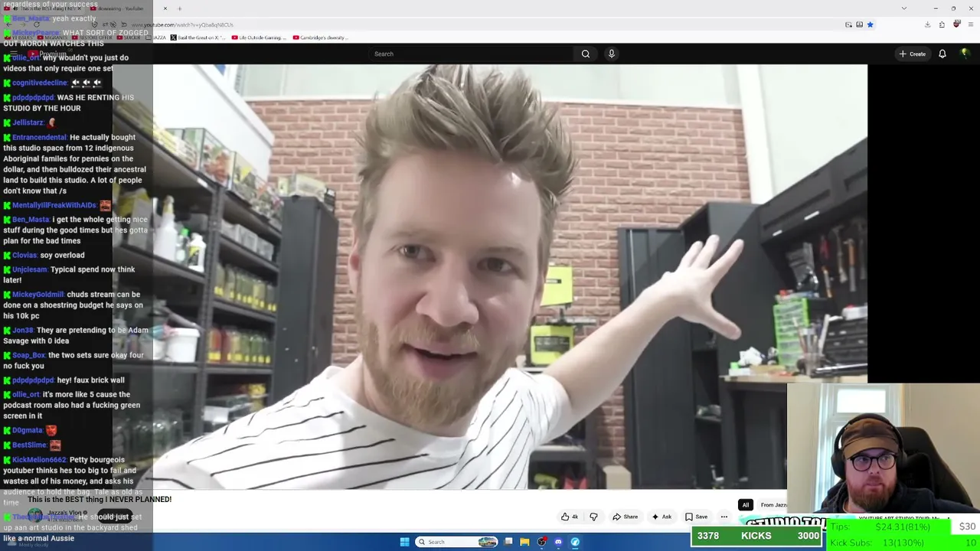Click the Create button on YouTube
980x551 pixels.
[x=913, y=54]
